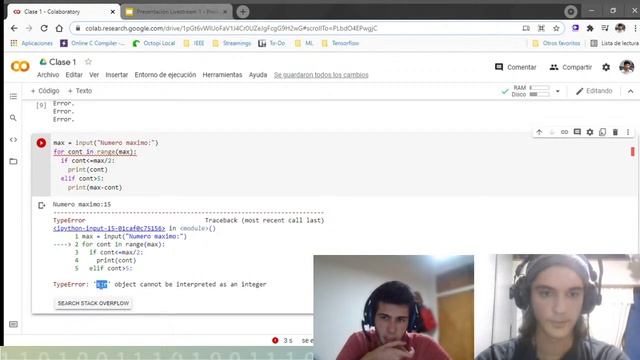
Task: Click the Compartir button
Action: (x=571, y=67)
